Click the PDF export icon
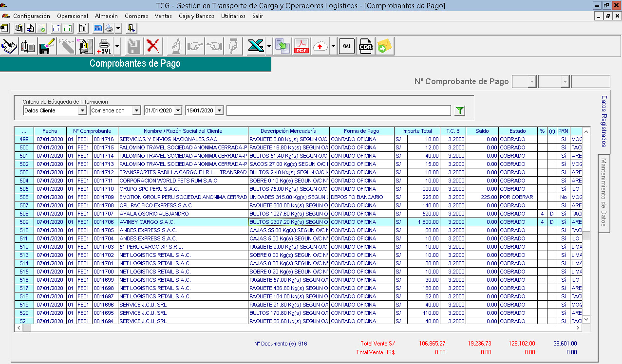 302,46
